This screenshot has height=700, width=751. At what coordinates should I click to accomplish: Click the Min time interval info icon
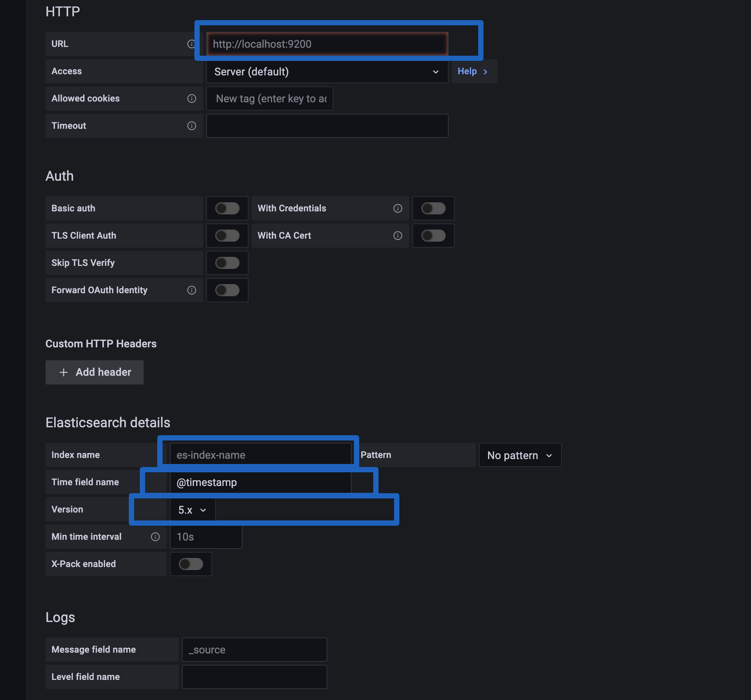pos(155,537)
